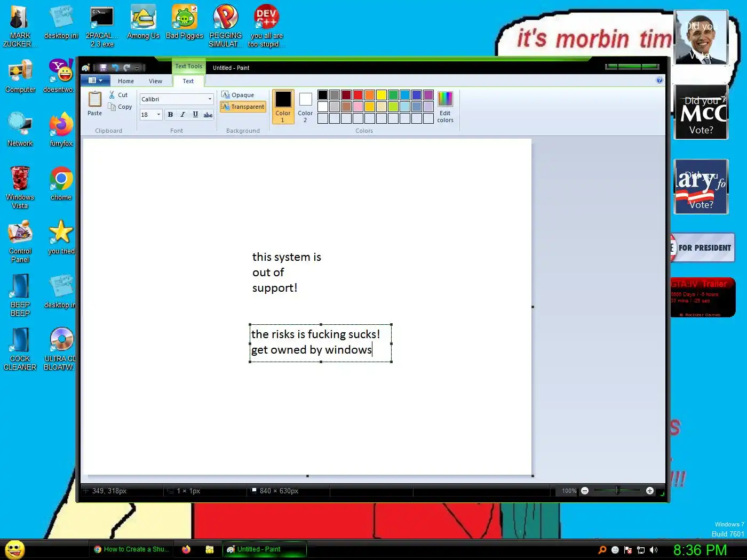
Task: Click the Firefox icon on the taskbar
Action: [x=186, y=549]
